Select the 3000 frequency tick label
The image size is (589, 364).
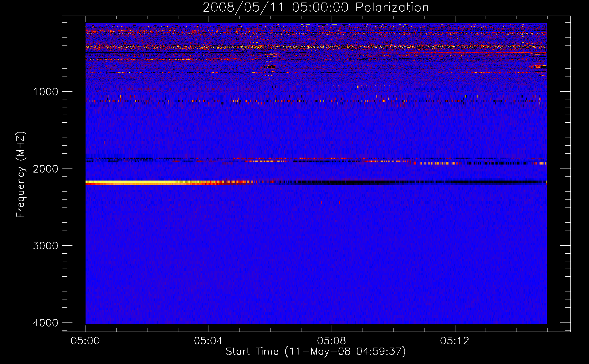pyautogui.click(x=46, y=246)
